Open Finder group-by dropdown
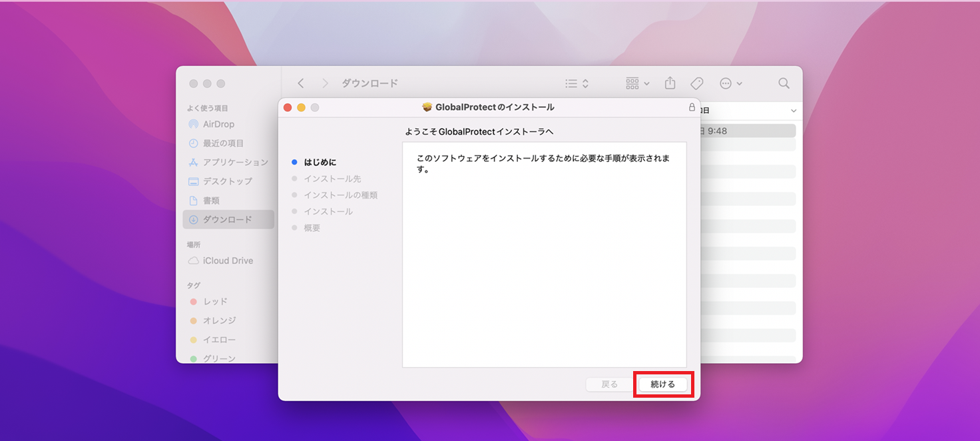 coord(637,83)
